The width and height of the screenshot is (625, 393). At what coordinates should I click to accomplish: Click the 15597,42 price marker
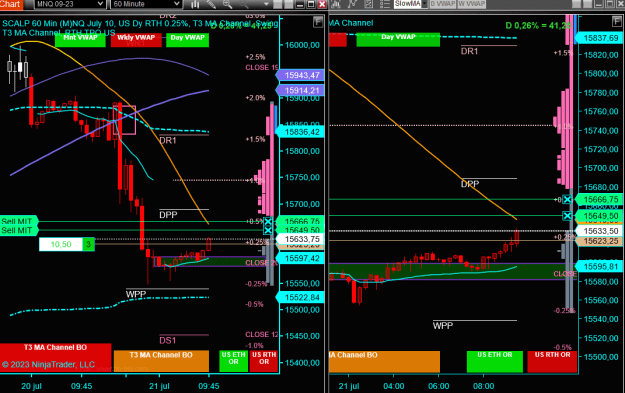coord(301,258)
